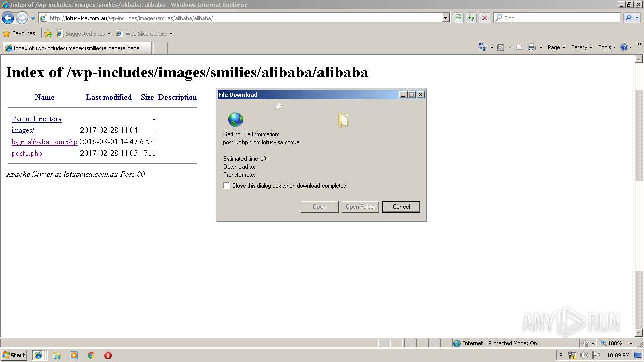Expand the address bar history dropdown
This screenshot has height=362, width=644.
(445, 18)
